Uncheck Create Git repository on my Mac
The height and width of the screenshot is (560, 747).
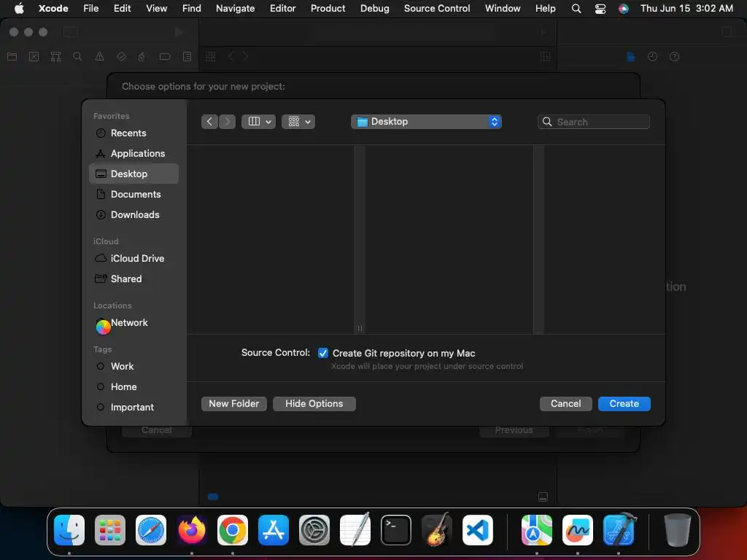tap(323, 353)
